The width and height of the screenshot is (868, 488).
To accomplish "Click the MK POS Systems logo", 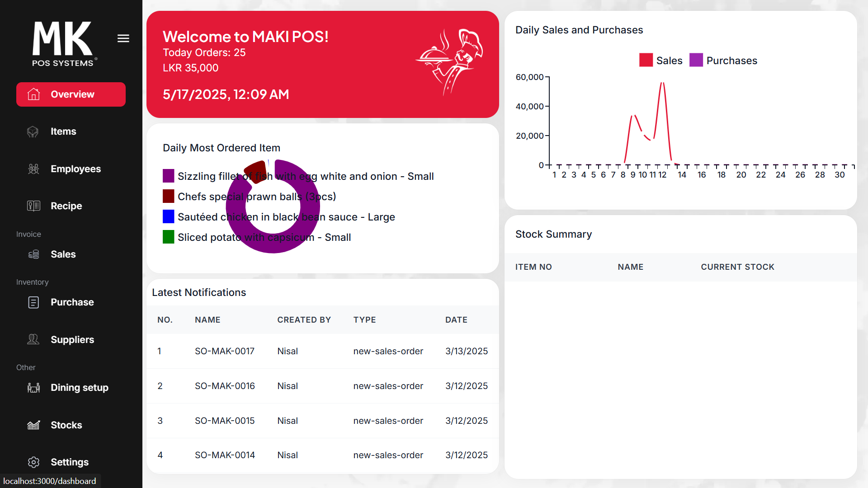I will pyautogui.click(x=63, y=44).
